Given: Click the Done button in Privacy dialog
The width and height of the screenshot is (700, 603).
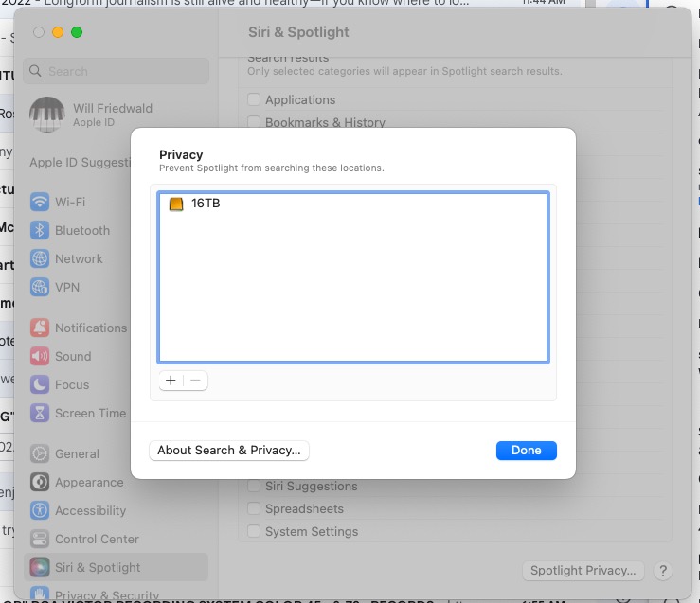Looking at the screenshot, I should coord(527,451).
